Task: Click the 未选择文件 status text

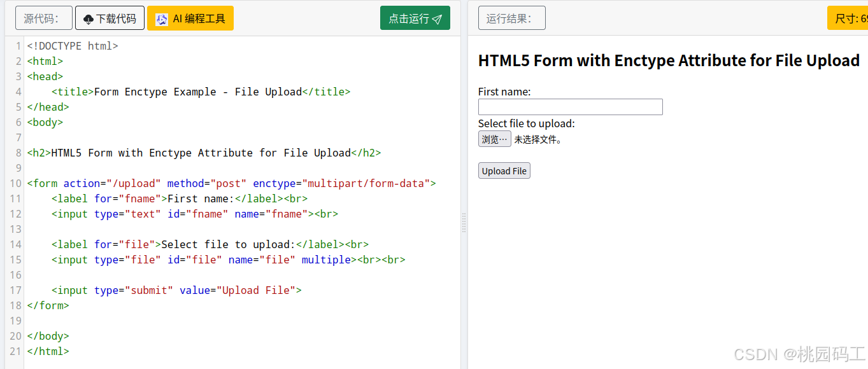Action: (x=538, y=139)
